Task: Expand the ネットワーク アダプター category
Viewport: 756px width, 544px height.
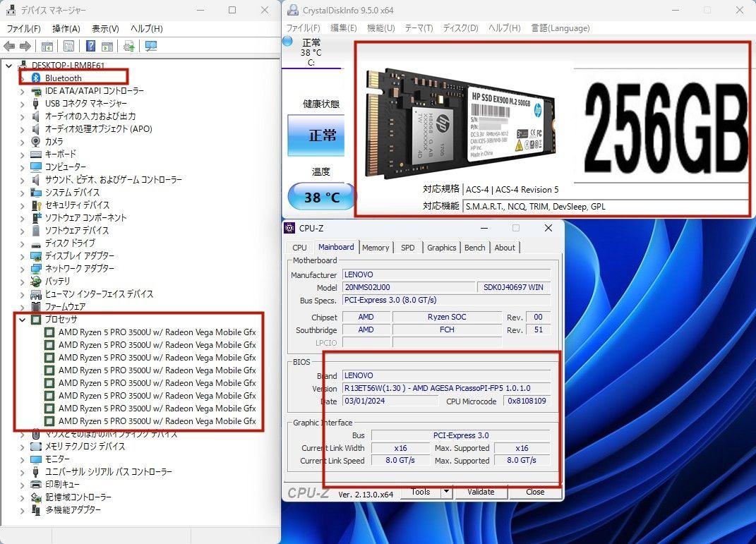Action: pyautogui.click(x=22, y=269)
